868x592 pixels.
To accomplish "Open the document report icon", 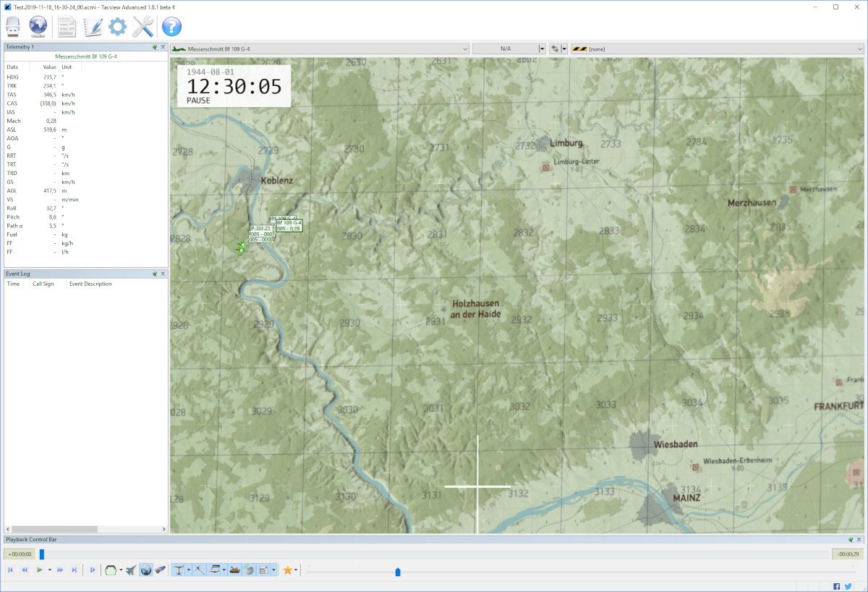I will [67, 27].
